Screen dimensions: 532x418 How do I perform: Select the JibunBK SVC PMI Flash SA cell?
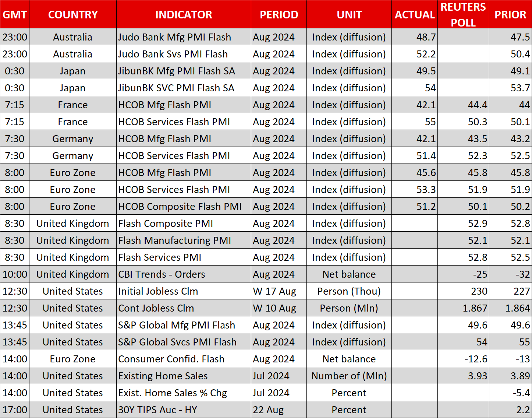(184, 88)
